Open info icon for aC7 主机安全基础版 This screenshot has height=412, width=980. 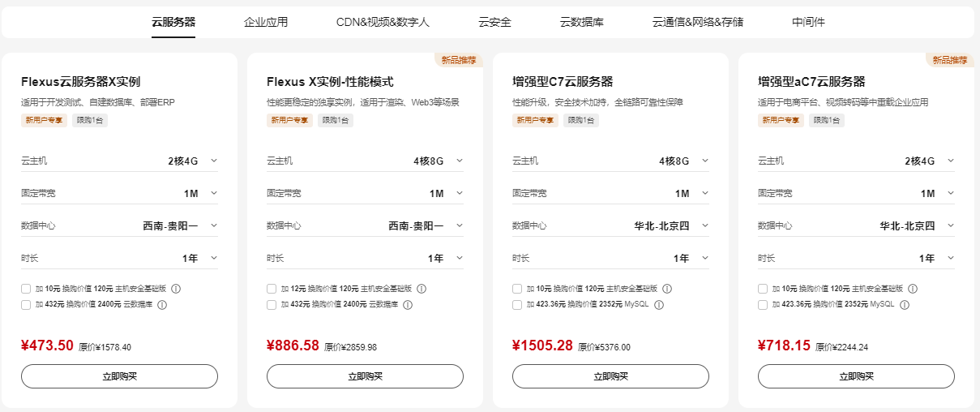click(x=913, y=289)
